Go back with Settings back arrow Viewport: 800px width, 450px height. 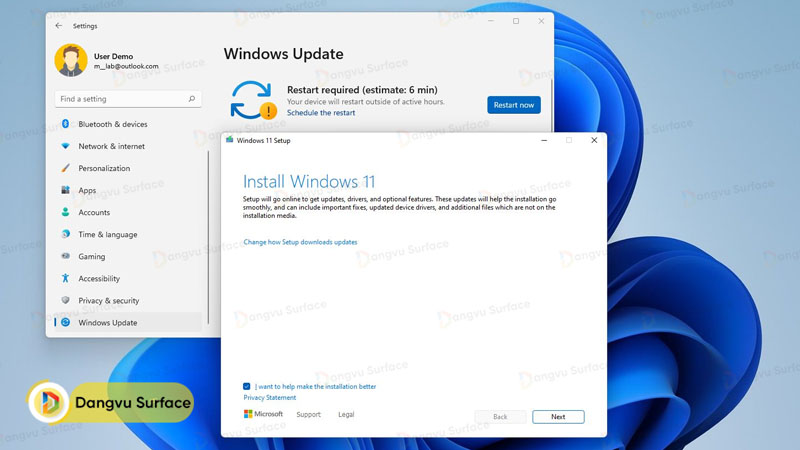click(58, 26)
